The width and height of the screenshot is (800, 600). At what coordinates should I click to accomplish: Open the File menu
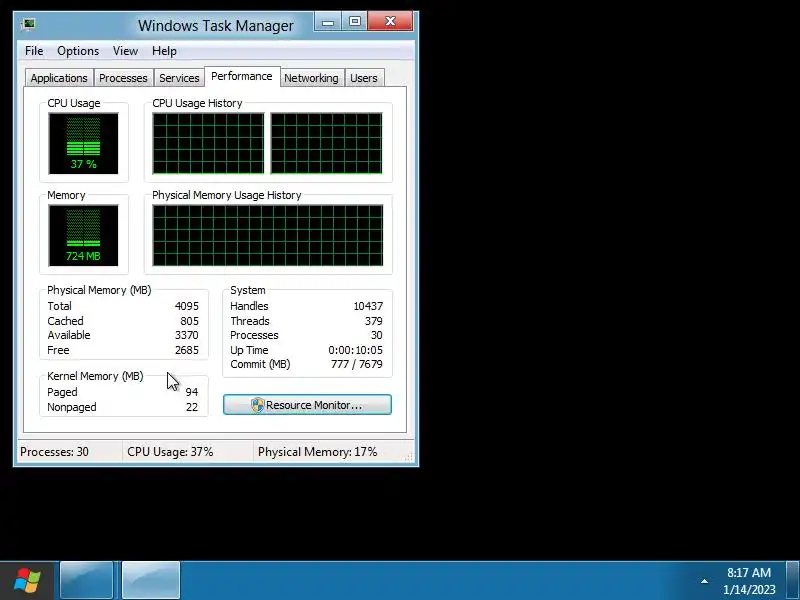[x=34, y=51]
